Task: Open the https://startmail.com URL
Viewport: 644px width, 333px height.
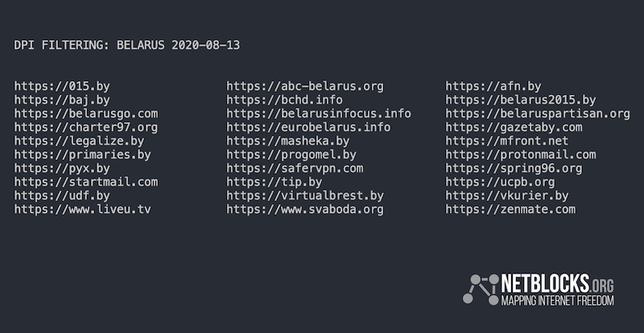Action: coord(86,182)
